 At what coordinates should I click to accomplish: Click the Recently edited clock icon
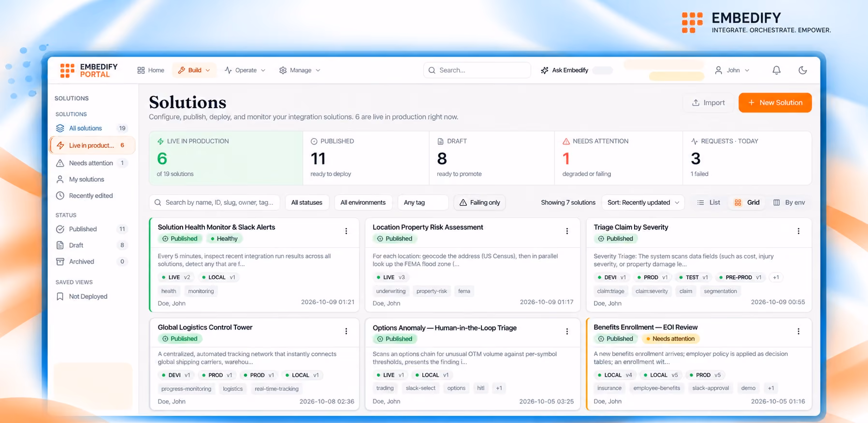click(60, 196)
